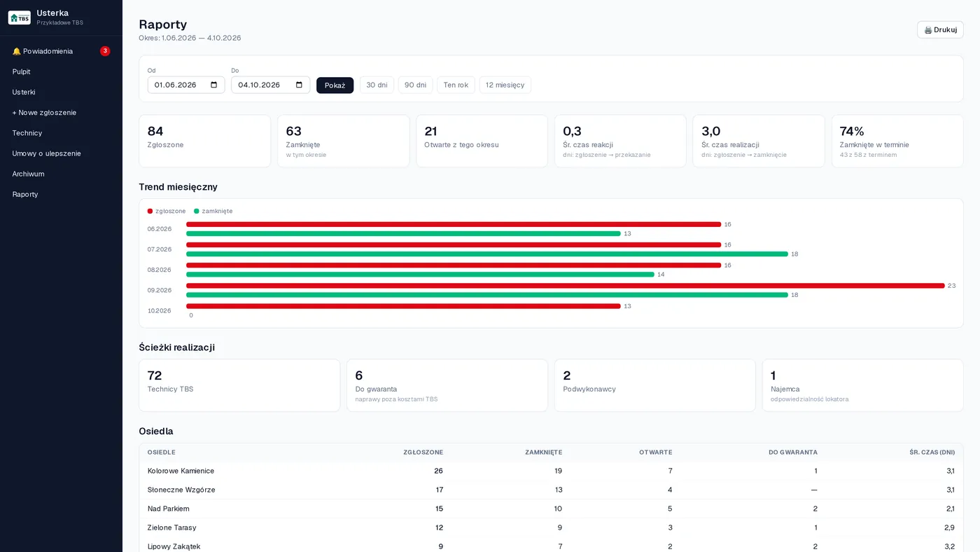980x552 pixels.
Task: Click the red zgłoszone legend dot
Action: coord(150,211)
